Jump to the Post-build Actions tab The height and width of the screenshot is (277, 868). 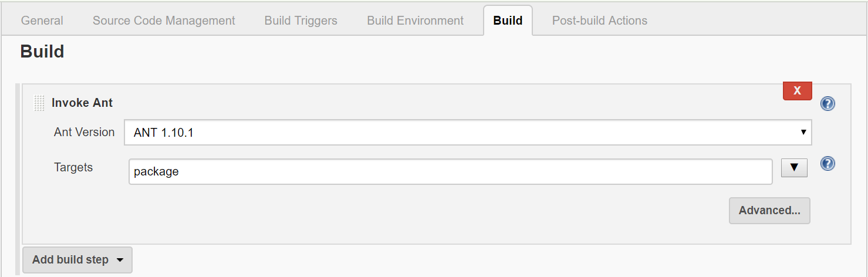(600, 21)
